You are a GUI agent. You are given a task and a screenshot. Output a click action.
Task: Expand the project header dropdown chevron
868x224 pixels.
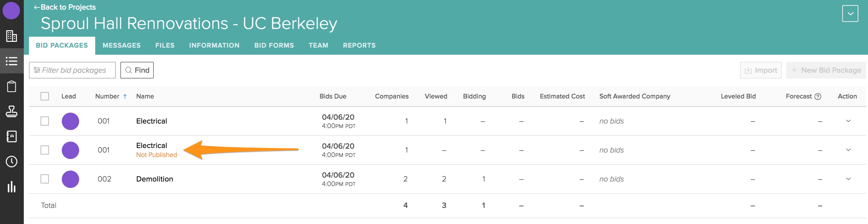click(x=850, y=14)
